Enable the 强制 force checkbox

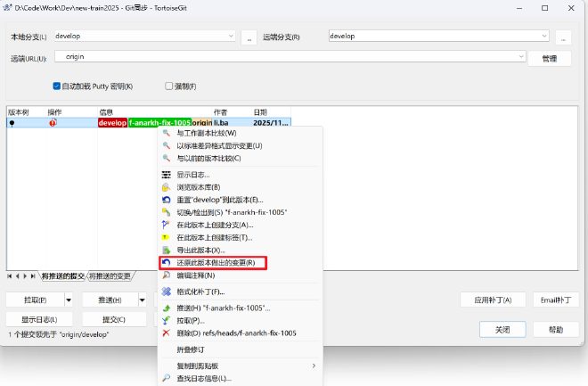pos(169,86)
